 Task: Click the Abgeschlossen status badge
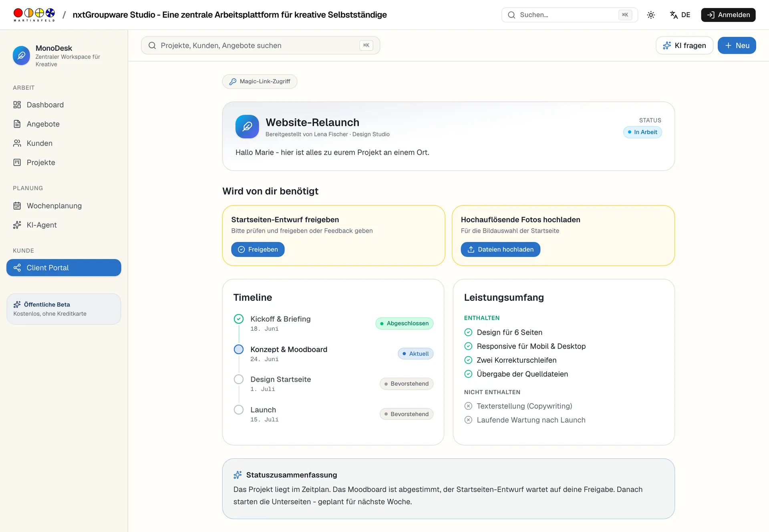pyautogui.click(x=405, y=323)
